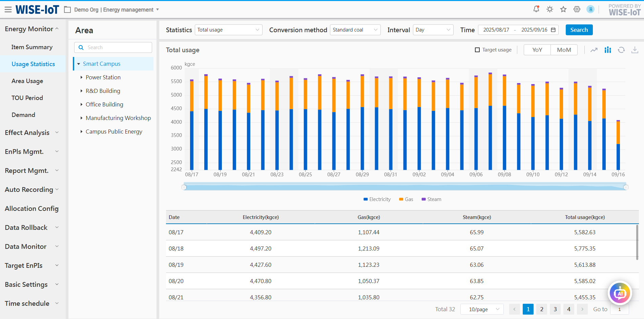Screen dimensions: 644x319
Task: Switch theme with the sun icon
Action: pos(549,9)
